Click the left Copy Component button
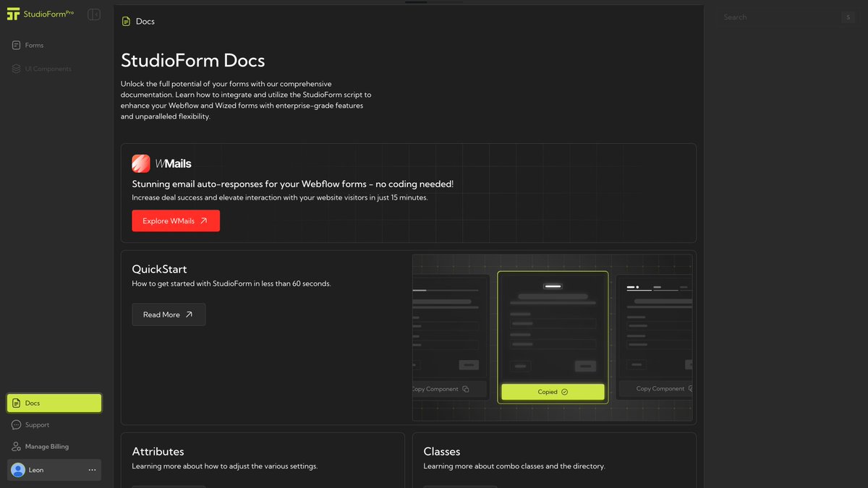 click(449, 389)
